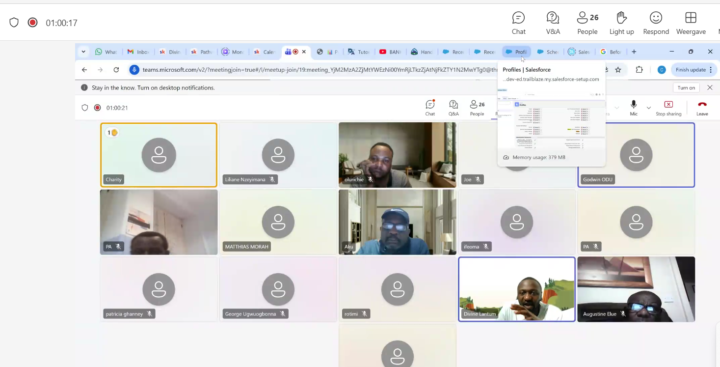This screenshot has height=367, width=720.
Task: Open the three-dot menu on Finish update
Action: pyautogui.click(x=711, y=70)
